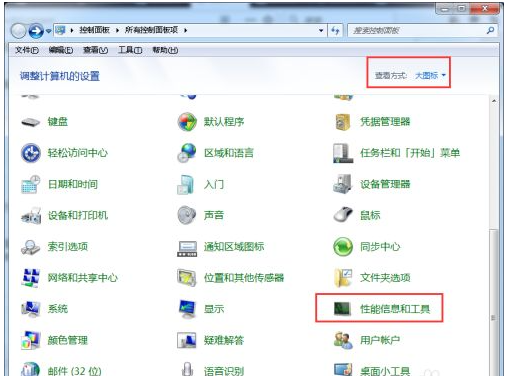Open Region and Language (区域和语言) icon
The height and width of the screenshot is (376, 505).
click(187, 153)
